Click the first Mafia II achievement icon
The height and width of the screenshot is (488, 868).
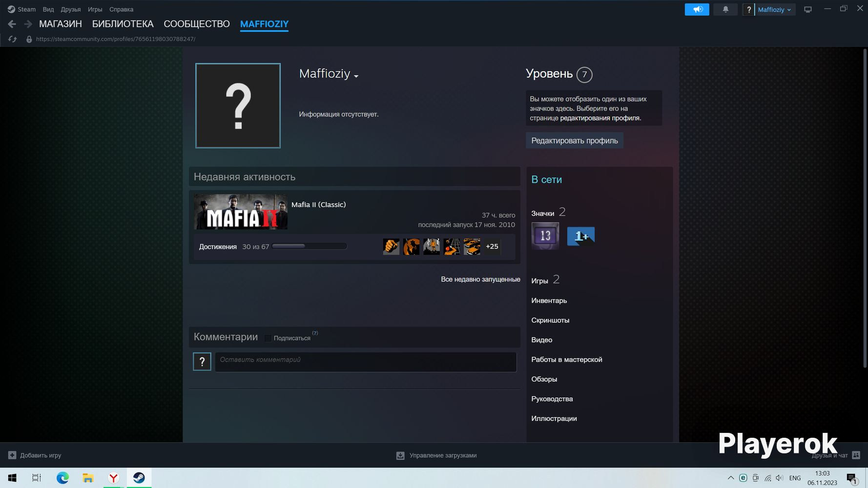(391, 246)
